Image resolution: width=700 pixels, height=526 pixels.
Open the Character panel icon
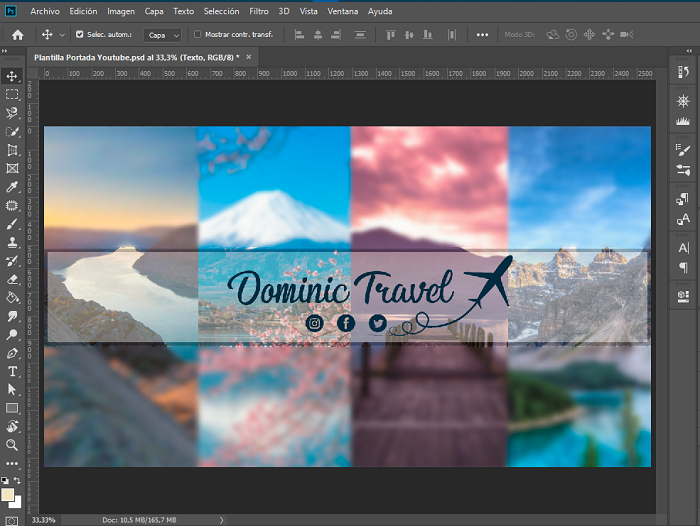[683, 248]
